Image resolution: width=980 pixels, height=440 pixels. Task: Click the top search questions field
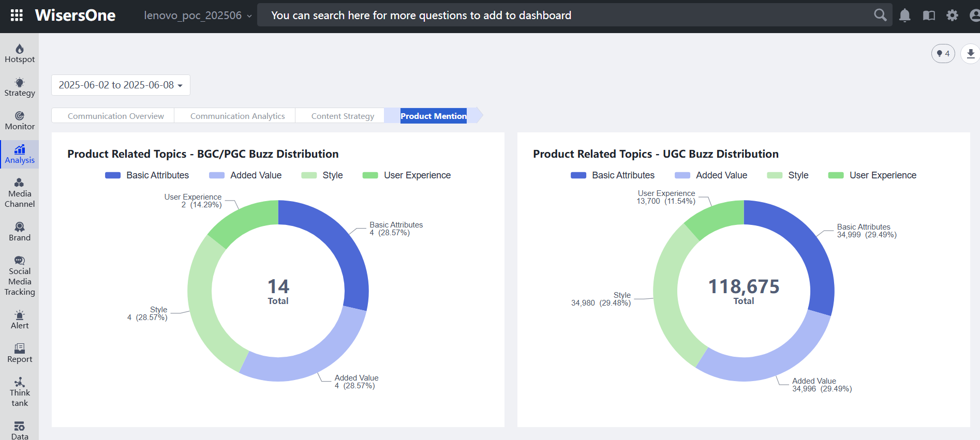(564, 16)
